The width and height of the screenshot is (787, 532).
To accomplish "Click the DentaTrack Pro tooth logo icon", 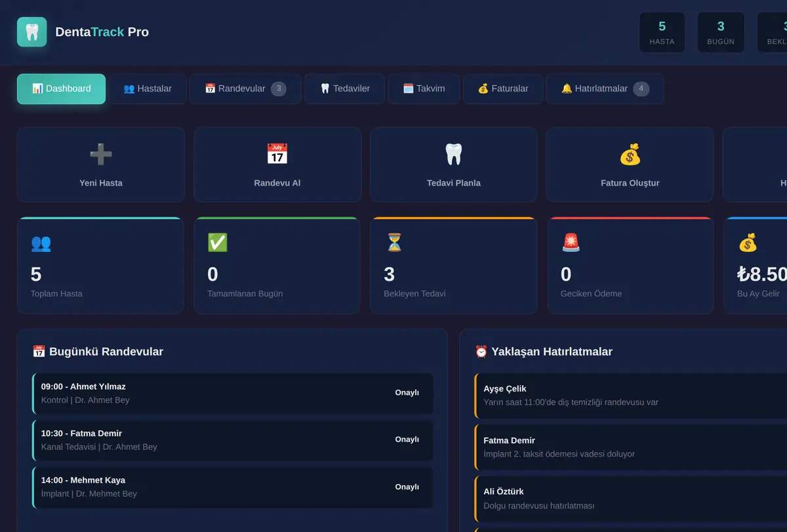I will (32, 31).
